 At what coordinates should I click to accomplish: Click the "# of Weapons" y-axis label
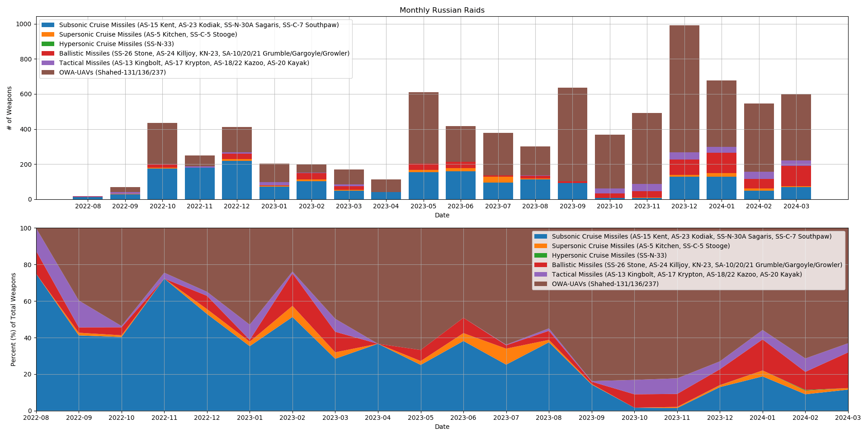point(9,108)
